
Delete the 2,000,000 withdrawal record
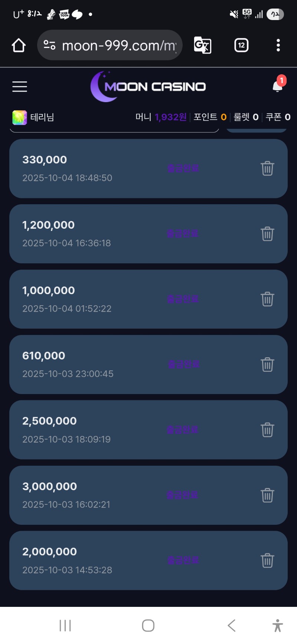pos(267,560)
